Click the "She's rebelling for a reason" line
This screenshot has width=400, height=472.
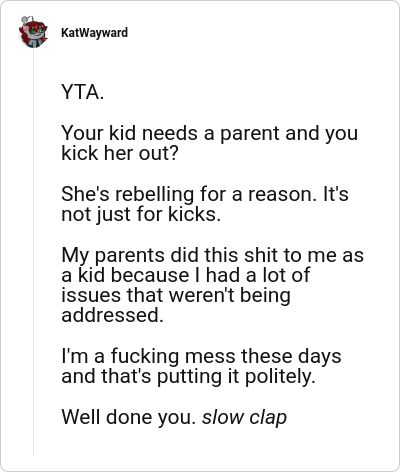click(x=205, y=194)
